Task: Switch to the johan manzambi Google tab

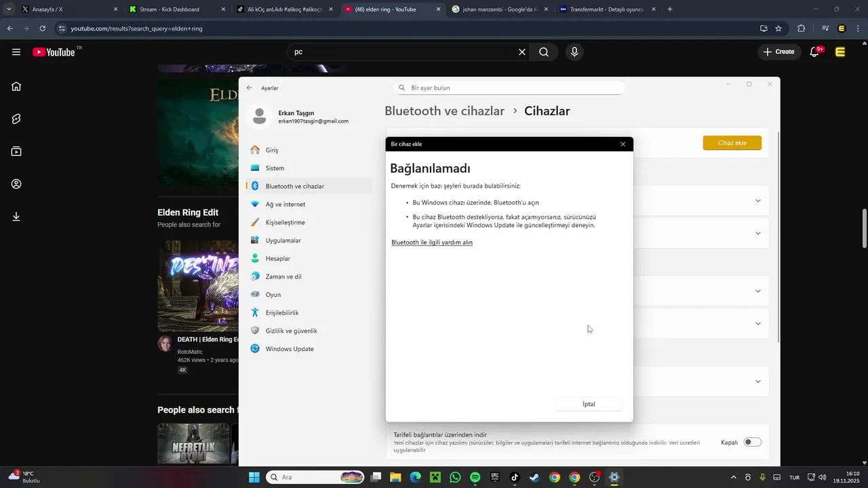Action: (500, 9)
